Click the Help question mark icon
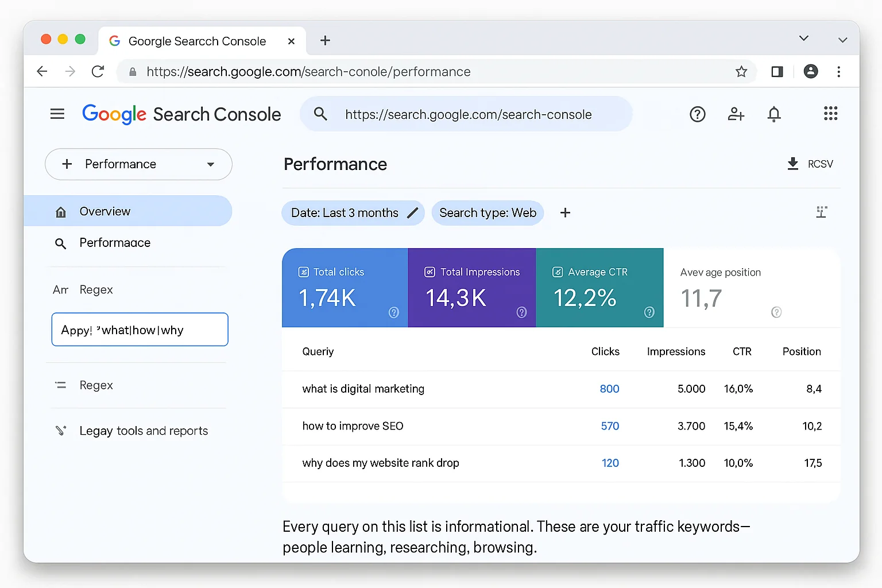Screen dimensions: 882x588 tap(698, 114)
